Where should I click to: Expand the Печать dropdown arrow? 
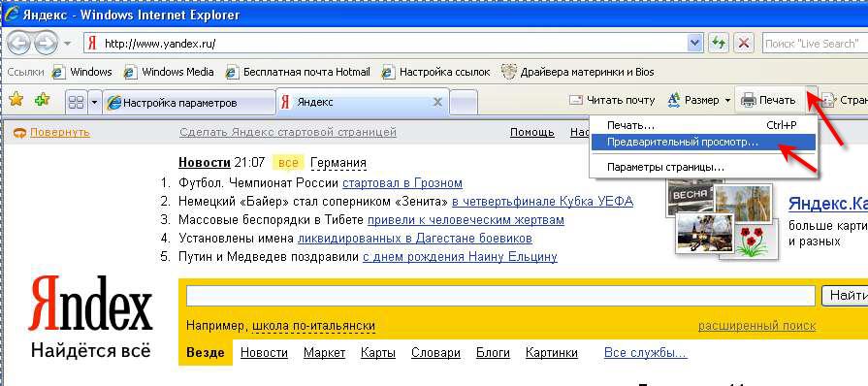(811, 100)
